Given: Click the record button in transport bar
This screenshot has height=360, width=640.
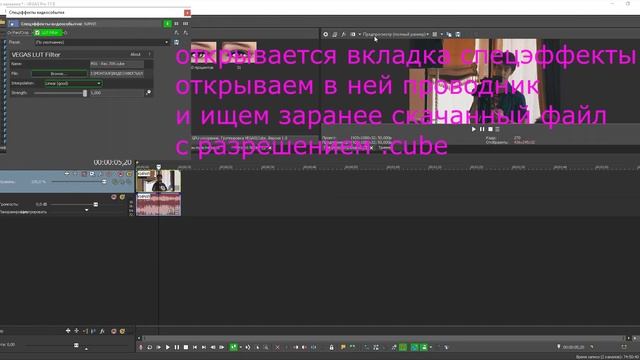Looking at the screenshot, I should click(x=141, y=347).
